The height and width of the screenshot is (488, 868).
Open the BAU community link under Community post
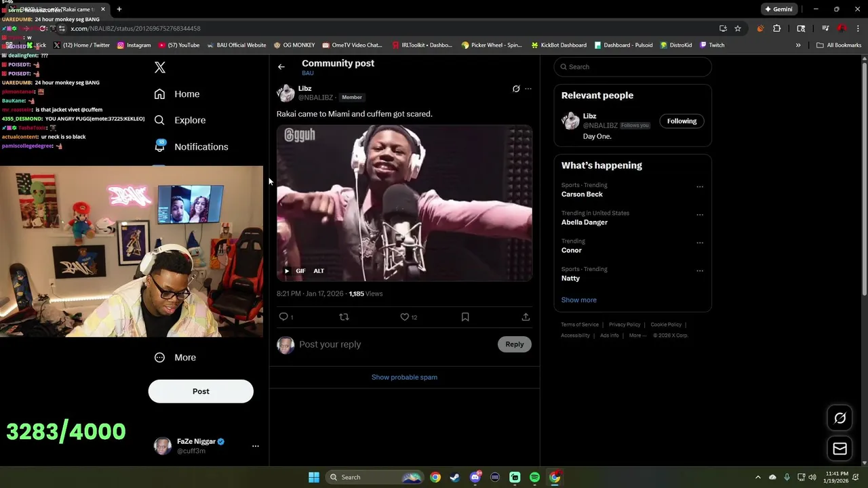tap(308, 73)
